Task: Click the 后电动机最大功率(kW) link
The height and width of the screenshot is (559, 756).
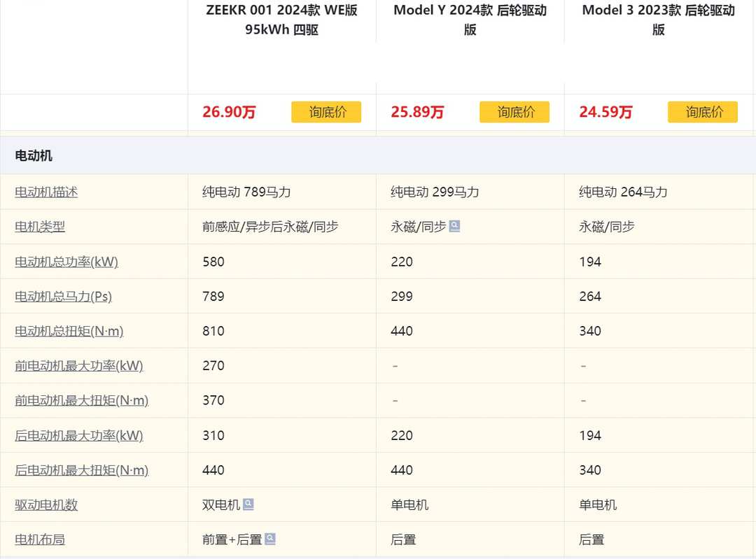Action: (x=79, y=435)
